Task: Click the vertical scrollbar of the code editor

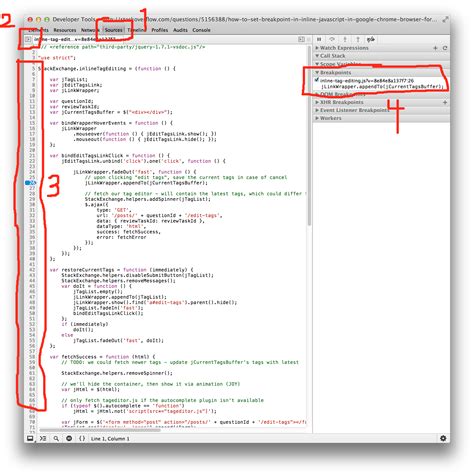Action: (309, 137)
